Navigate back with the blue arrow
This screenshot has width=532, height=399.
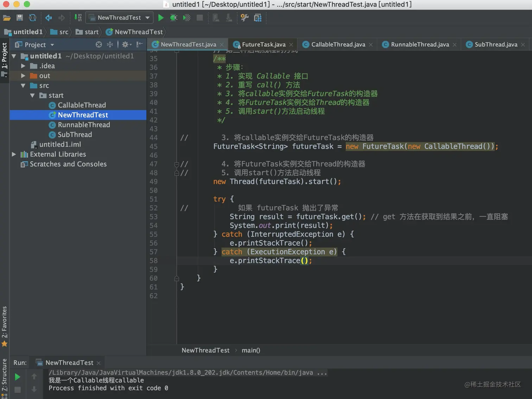tap(49, 18)
